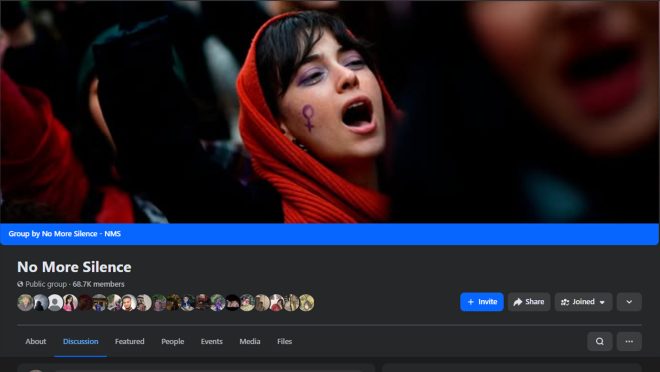This screenshot has height=372, width=660.
Task: Expand the chevron button next to Joined
Action: pyautogui.click(x=629, y=302)
